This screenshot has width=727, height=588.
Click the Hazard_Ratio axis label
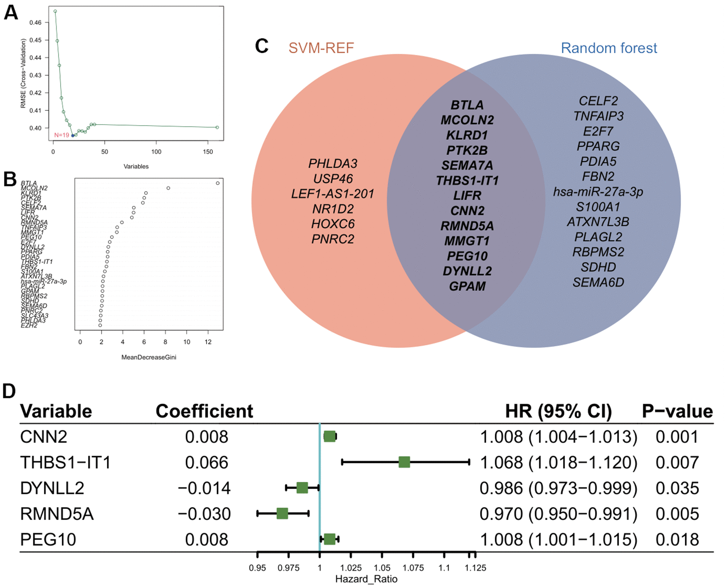(x=366, y=579)
